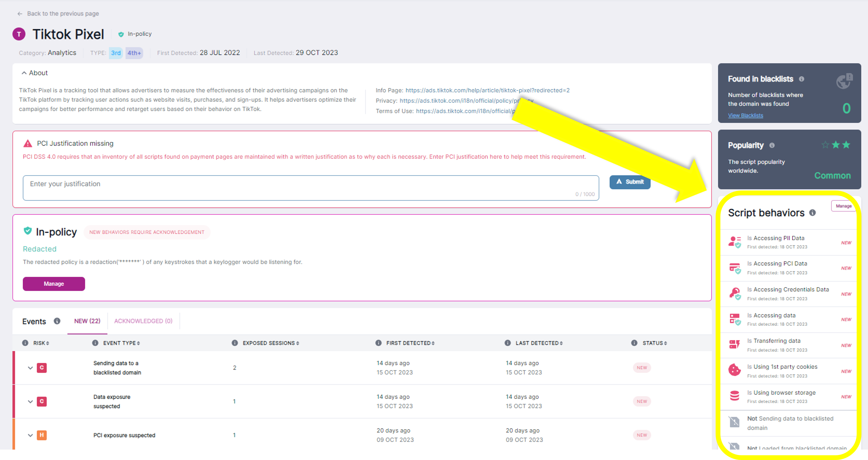This screenshot has height=460, width=868.
Task: Click the Is Accessing Credentials Data key icon
Action: 735,294
